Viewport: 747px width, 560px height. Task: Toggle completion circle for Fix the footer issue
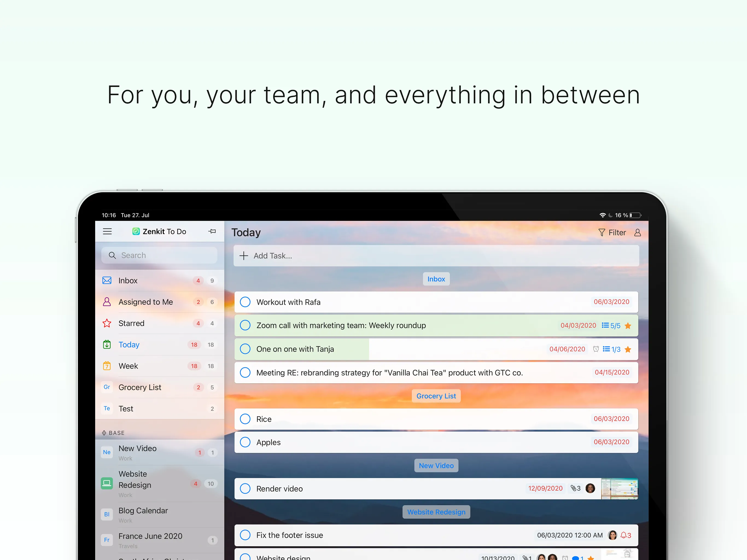(x=246, y=534)
